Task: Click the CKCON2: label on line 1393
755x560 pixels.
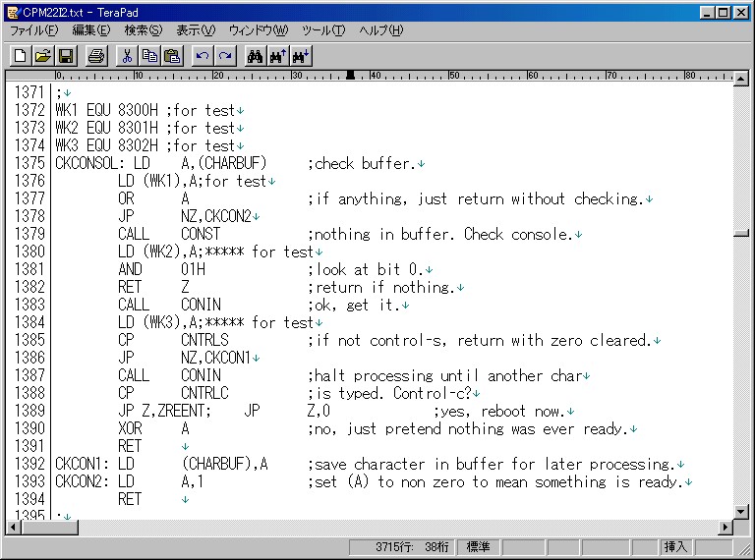Action: point(82,481)
